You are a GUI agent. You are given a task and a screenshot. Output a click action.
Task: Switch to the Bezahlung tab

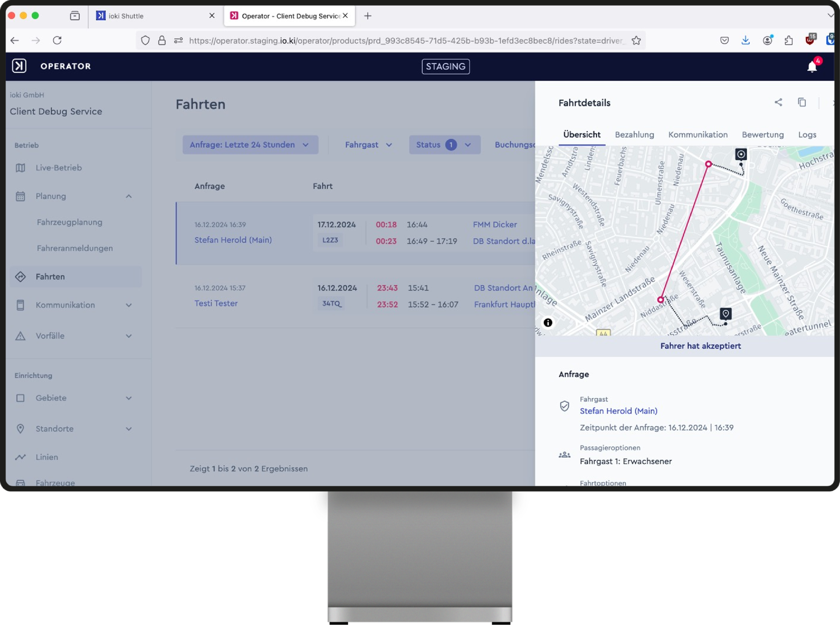click(x=634, y=135)
